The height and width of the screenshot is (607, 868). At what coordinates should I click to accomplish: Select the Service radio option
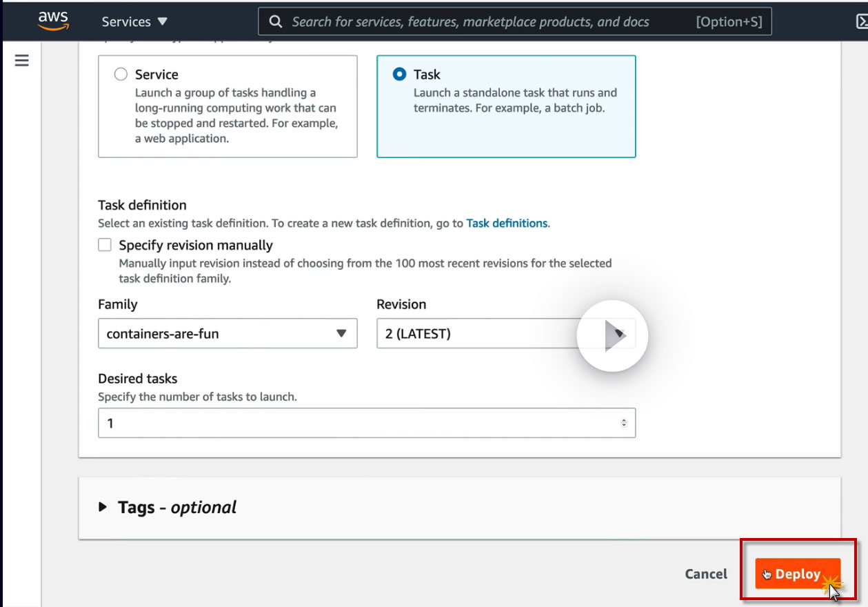tap(121, 74)
